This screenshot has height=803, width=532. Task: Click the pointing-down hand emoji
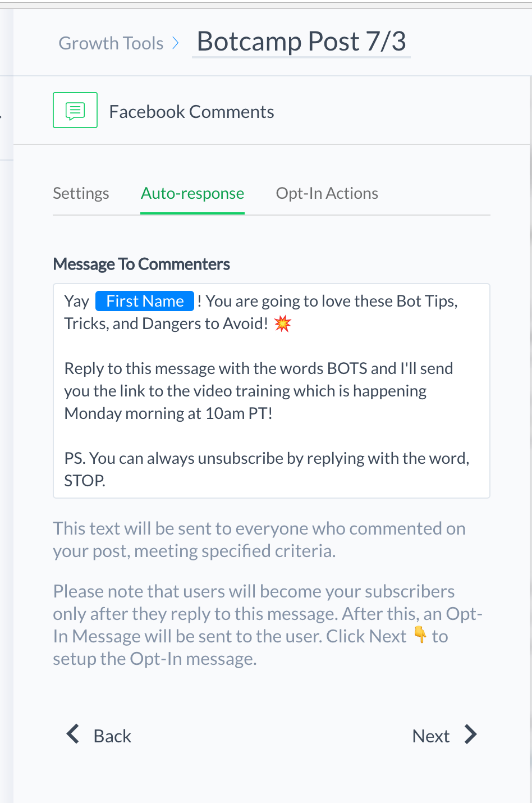pyautogui.click(x=420, y=635)
